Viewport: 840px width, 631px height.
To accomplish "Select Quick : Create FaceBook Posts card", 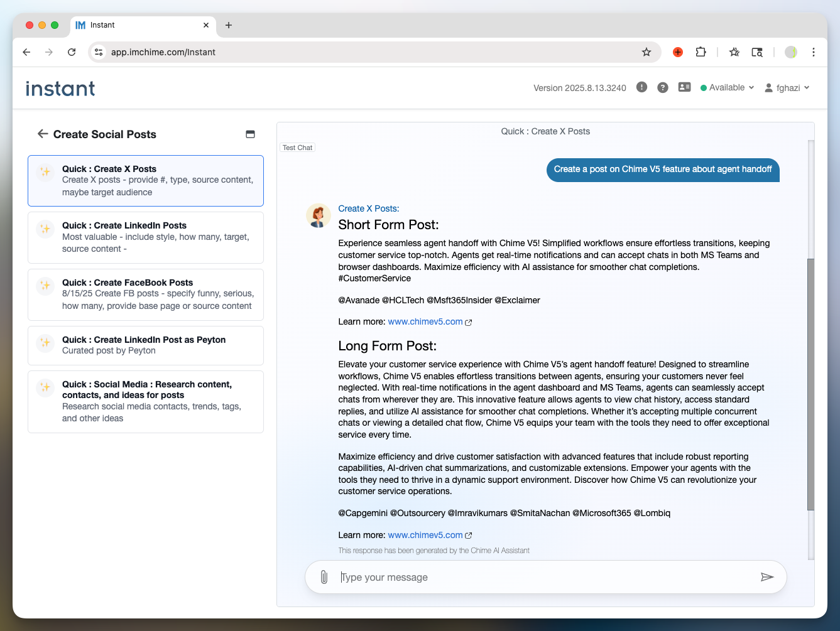I will [146, 294].
